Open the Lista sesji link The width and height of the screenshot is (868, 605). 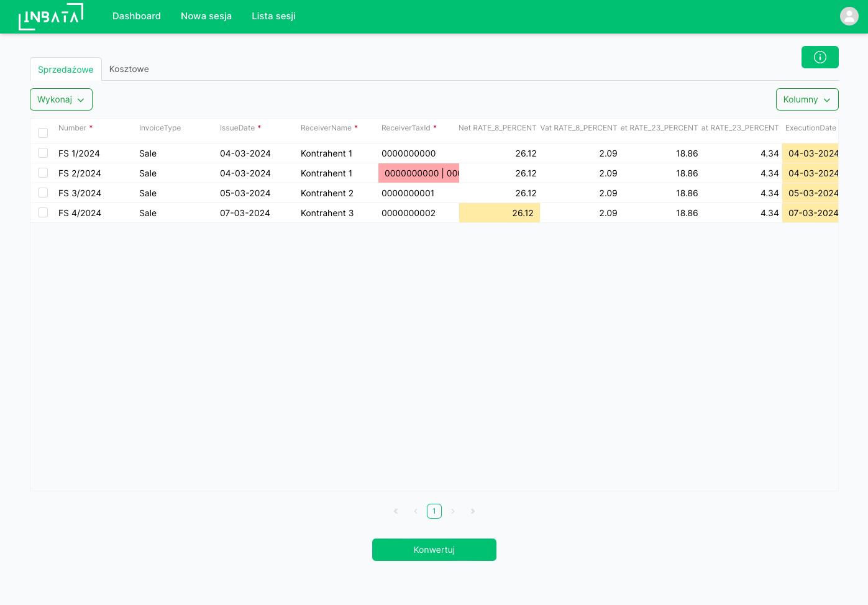273,16
